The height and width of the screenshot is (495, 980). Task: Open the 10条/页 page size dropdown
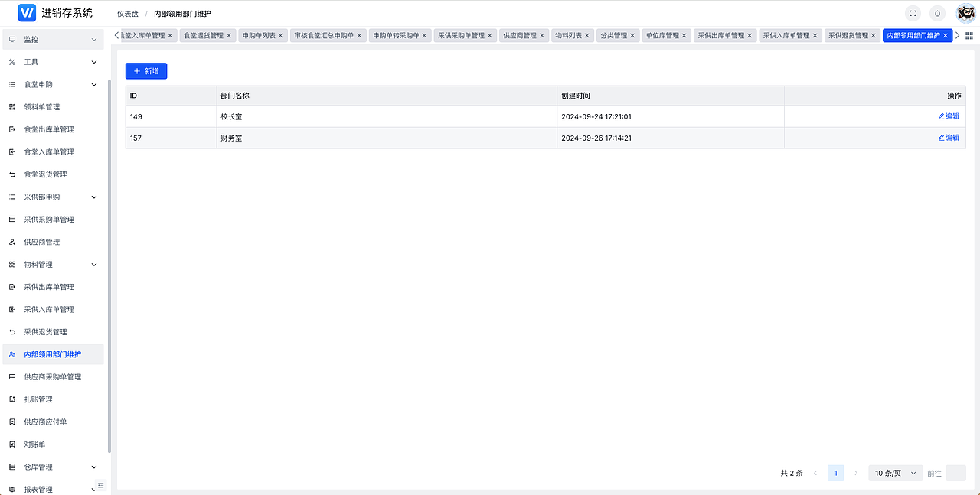[x=896, y=473]
